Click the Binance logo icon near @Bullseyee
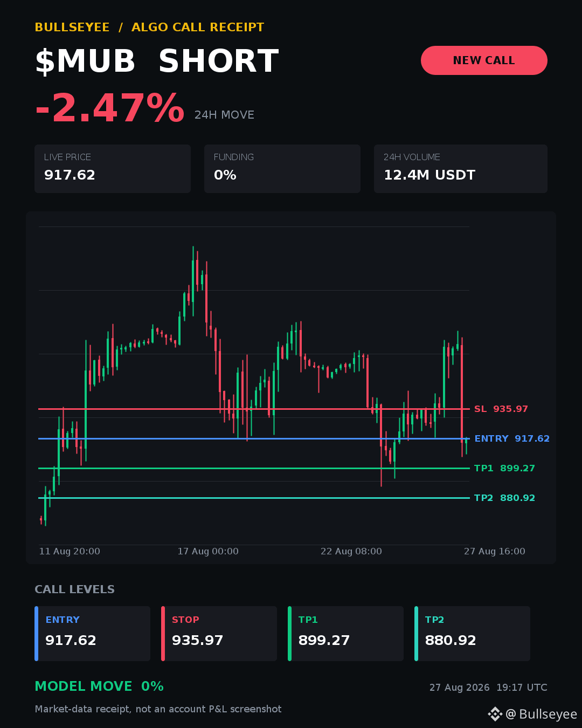Image resolution: width=582 pixels, height=728 pixels. tap(495, 714)
